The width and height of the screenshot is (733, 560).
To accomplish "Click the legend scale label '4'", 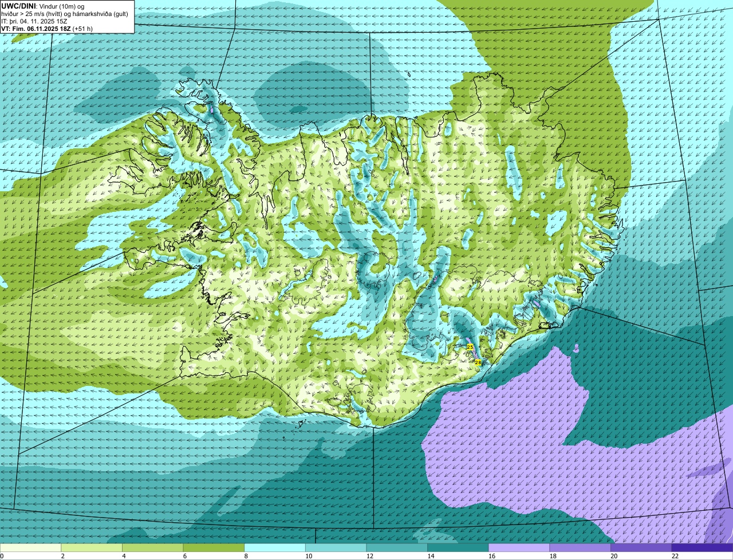I will click(x=124, y=556).
